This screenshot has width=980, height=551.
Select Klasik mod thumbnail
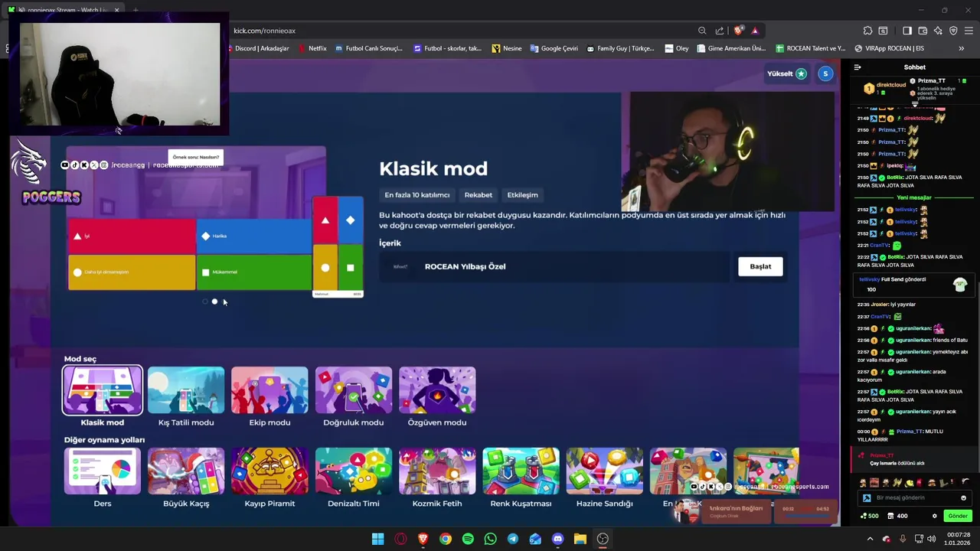(103, 390)
